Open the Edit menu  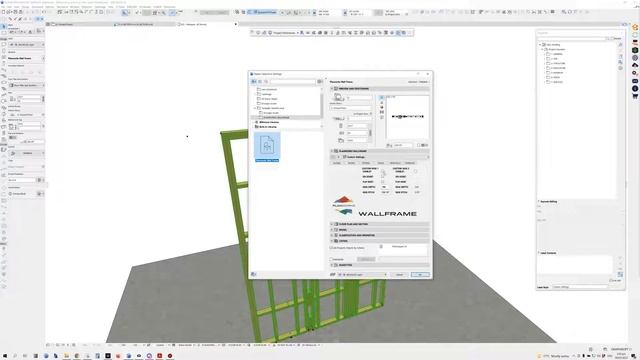pyautogui.click(x=10, y=7)
